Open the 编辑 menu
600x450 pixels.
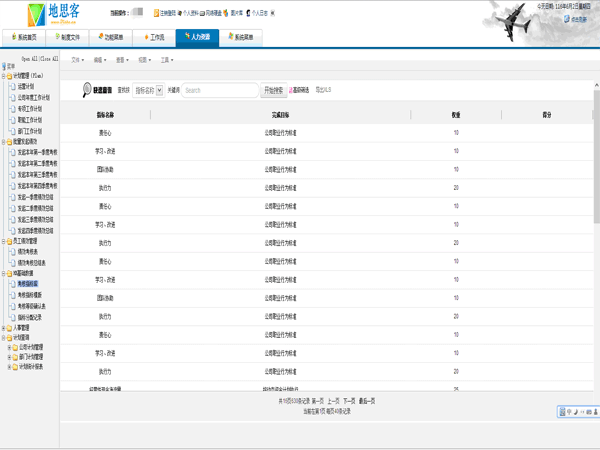(x=100, y=60)
